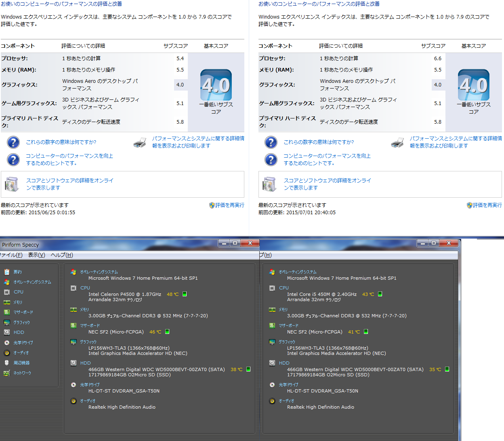Click help icon beside これらの数字 in 2015/06/25 panel
The height and width of the screenshot is (441, 504).
coord(13,142)
